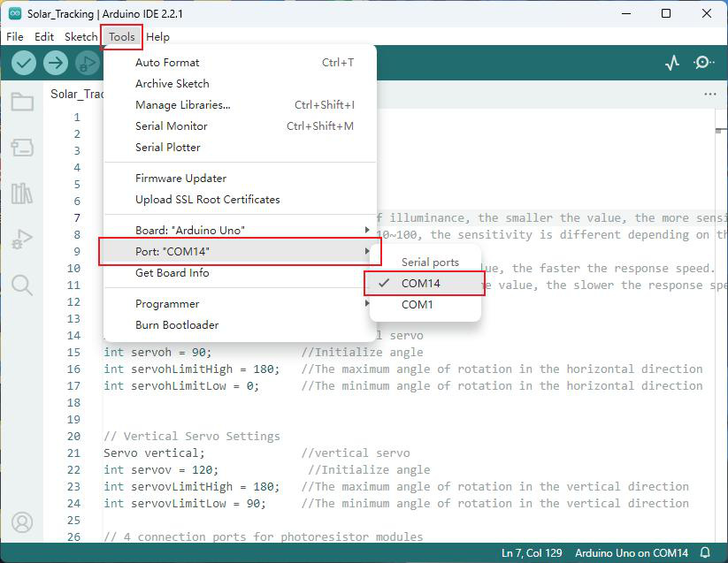Click code line "int servov = 120;"
Image resolution: width=728 pixels, height=563 pixels.
(161, 470)
